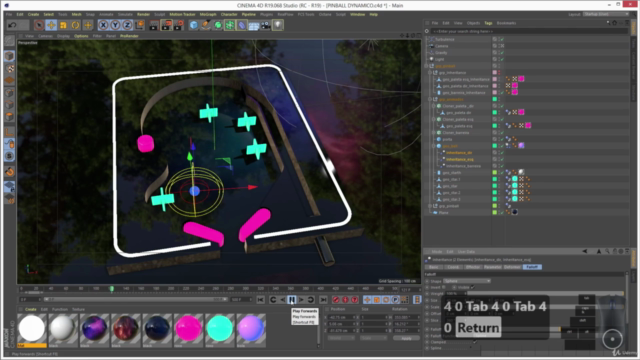Open the Layout dropdown at top right
This screenshot has width=640, height=360.
pyautogui.click(x=606, y=14)
